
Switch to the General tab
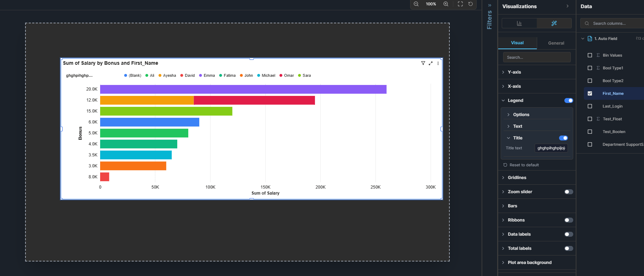click(x=556, y=43)
